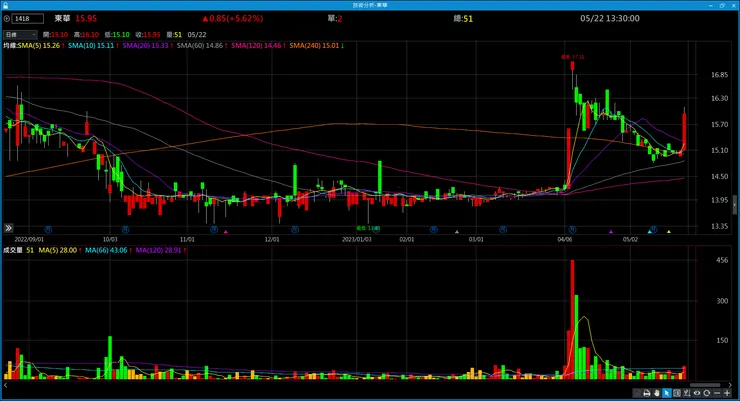Click the vertical splitter handle on right edge
Screen dimensions: 740x401
coord(734,205)
